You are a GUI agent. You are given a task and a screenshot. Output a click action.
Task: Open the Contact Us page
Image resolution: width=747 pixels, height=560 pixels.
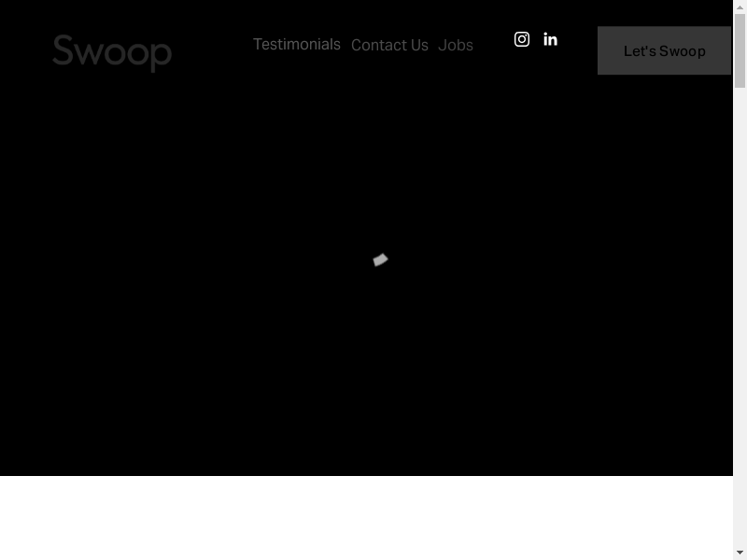coord(389,45)
